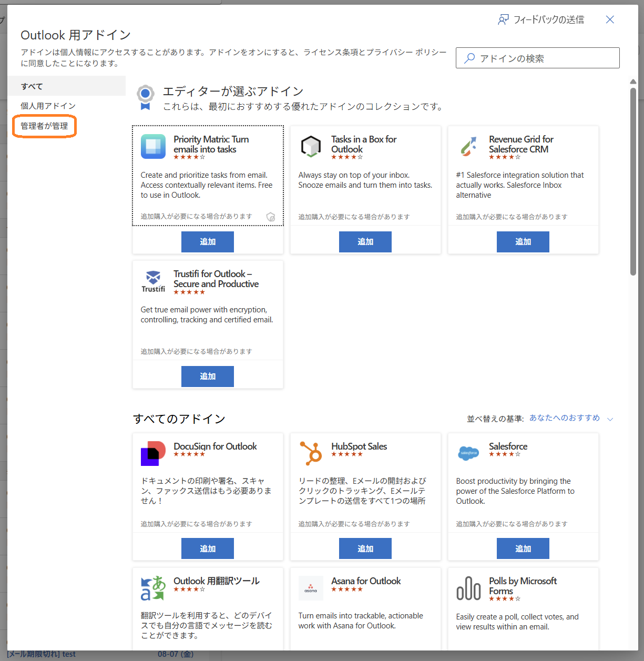644x661 pixels.
Task: Click Polls 'Easily create a poll' description
Action: coord(517,622)
